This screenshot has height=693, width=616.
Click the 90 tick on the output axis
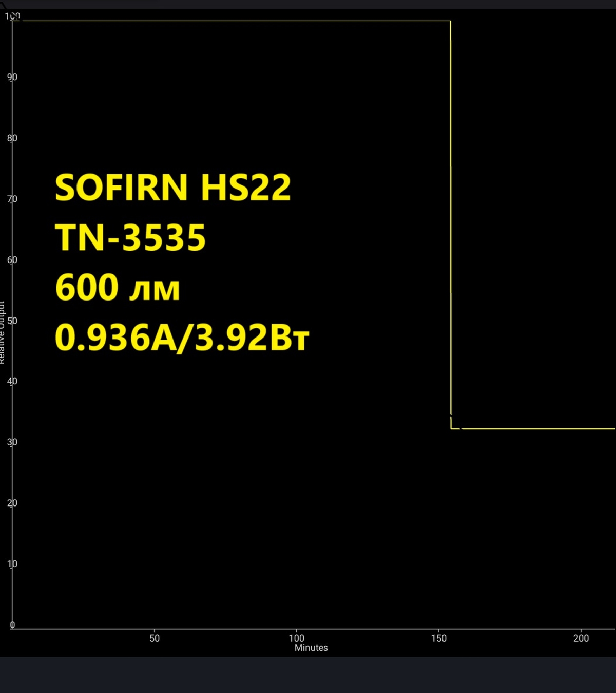[x=12, y=77]
